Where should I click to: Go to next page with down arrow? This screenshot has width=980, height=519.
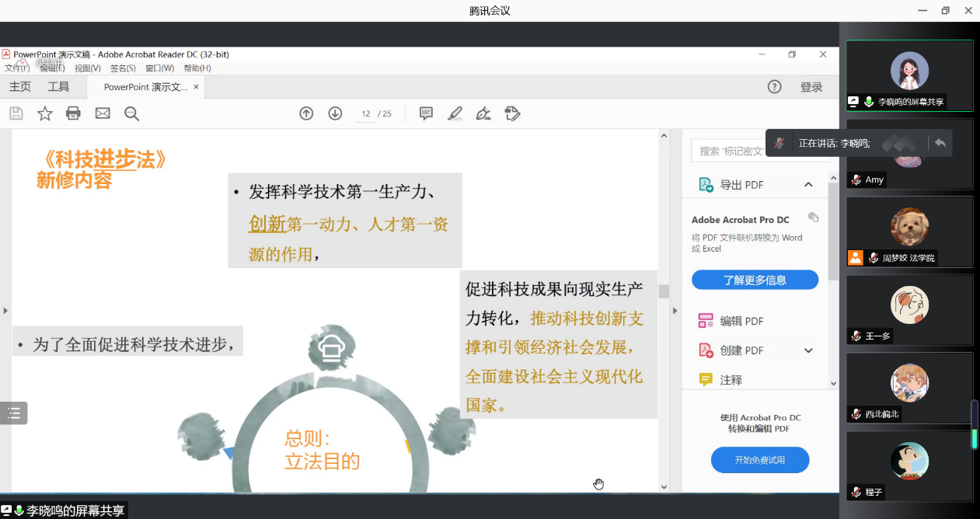coord(335,113)
